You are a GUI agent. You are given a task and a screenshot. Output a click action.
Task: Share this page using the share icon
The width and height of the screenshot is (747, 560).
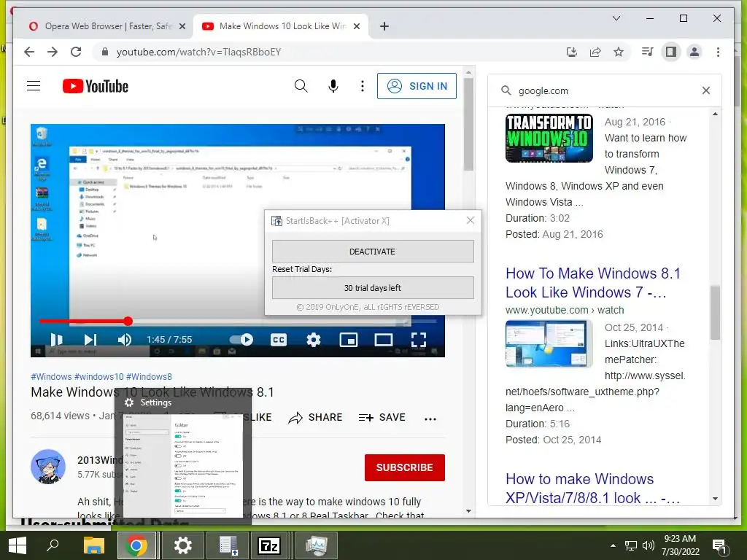pyautogui.click(x=595, y=52)
